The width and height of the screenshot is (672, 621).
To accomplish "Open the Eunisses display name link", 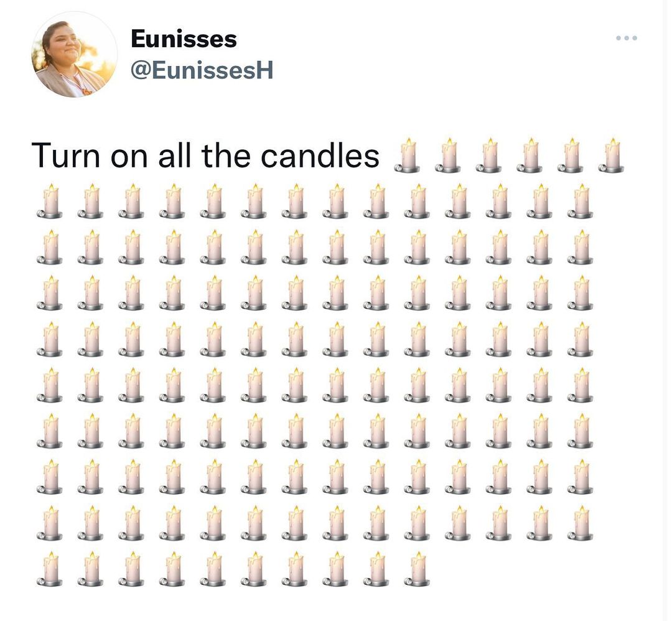I will (x=184, y=39).
